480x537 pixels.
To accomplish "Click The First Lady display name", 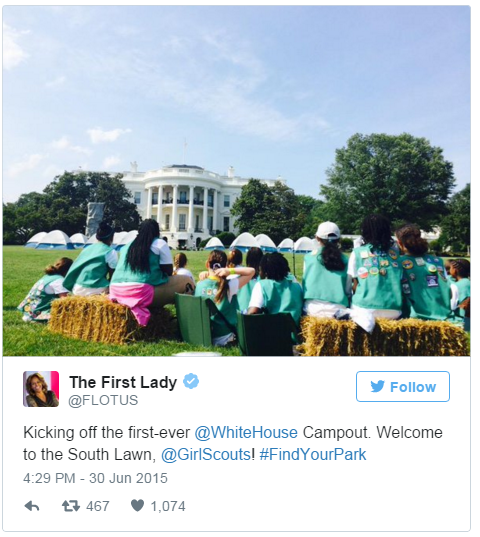I will pyautogui.click(x=123, y=382).
